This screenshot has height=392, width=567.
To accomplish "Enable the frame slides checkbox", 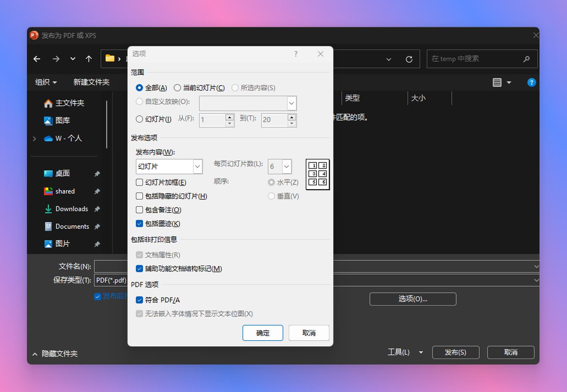I will tap(139, 182).
